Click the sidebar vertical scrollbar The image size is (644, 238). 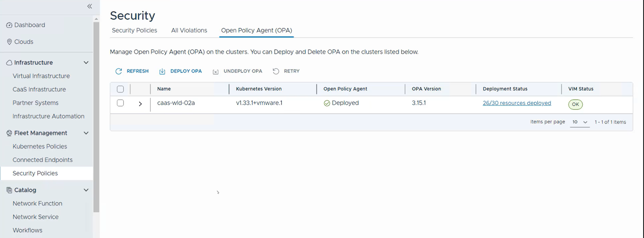[96, 117]
